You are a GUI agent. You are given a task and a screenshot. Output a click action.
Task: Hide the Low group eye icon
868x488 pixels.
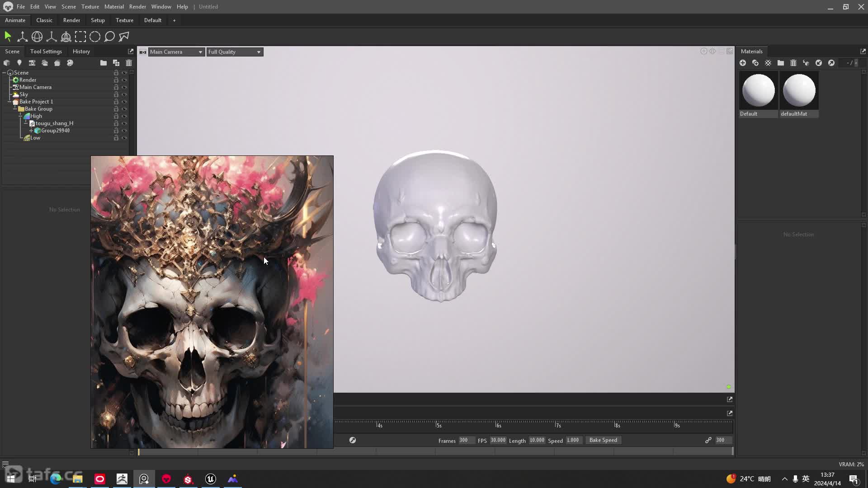click(124, 138)
